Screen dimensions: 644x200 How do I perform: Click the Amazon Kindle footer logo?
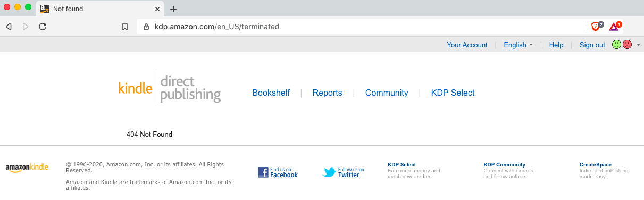[27, 168]
